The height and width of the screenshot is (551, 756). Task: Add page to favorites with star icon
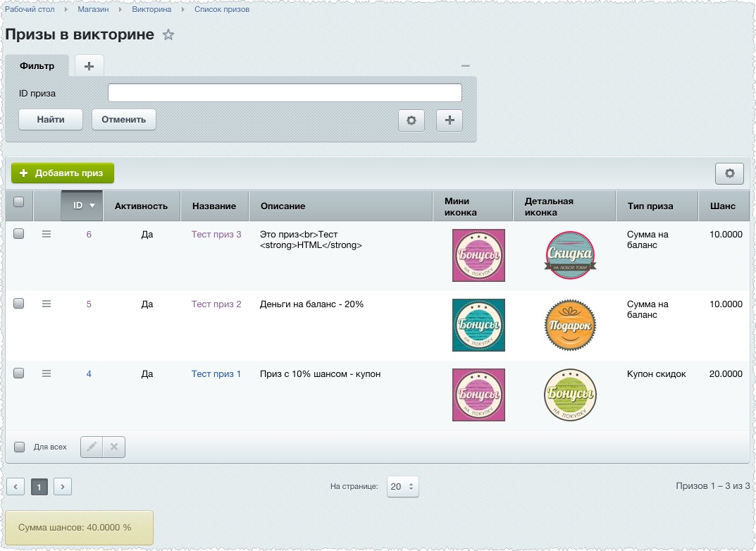[168, 35]
